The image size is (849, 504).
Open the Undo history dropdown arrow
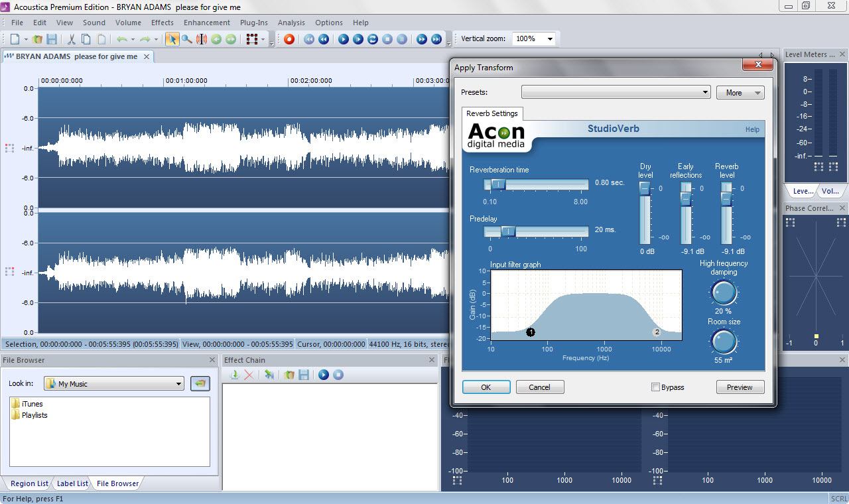coord(133,39)
